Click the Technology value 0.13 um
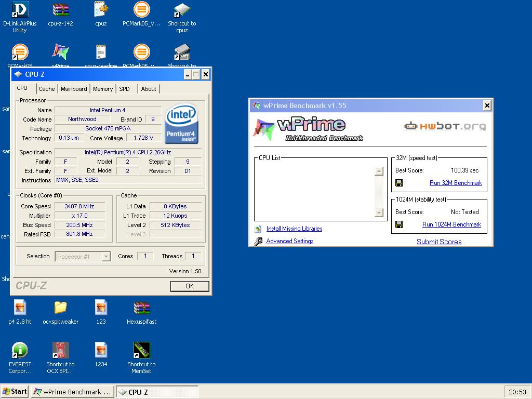The width and height of the screenshot is (532, 399). point(69,138)
